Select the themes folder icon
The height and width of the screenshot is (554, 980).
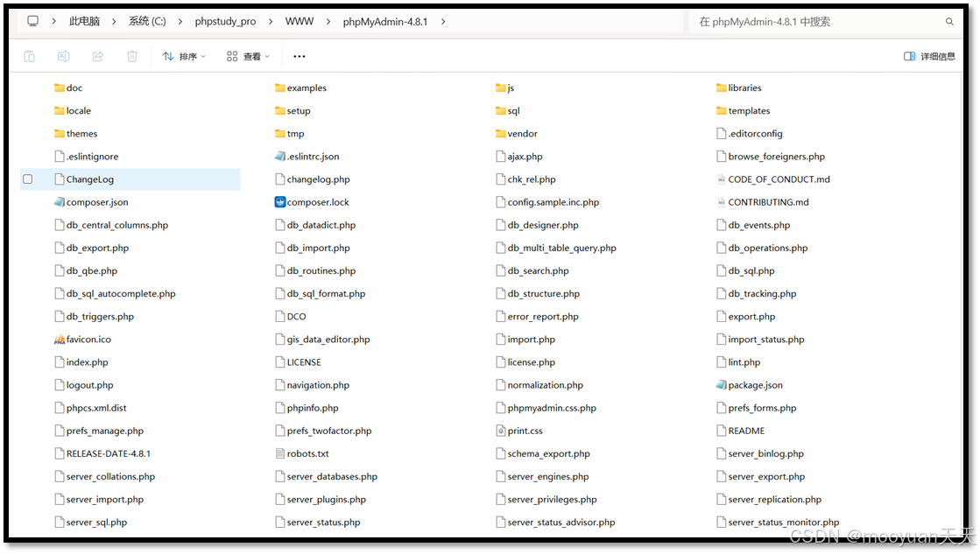(x=60, y=134)
